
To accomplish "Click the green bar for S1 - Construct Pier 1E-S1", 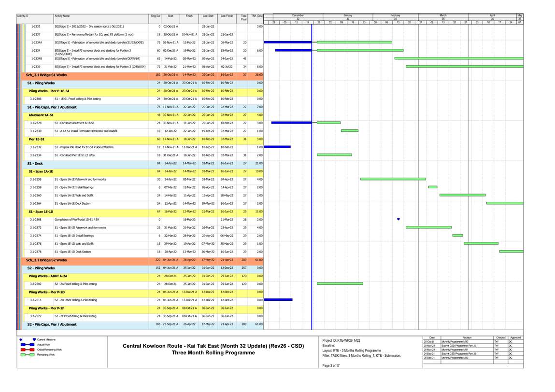I will click(334, 155).
